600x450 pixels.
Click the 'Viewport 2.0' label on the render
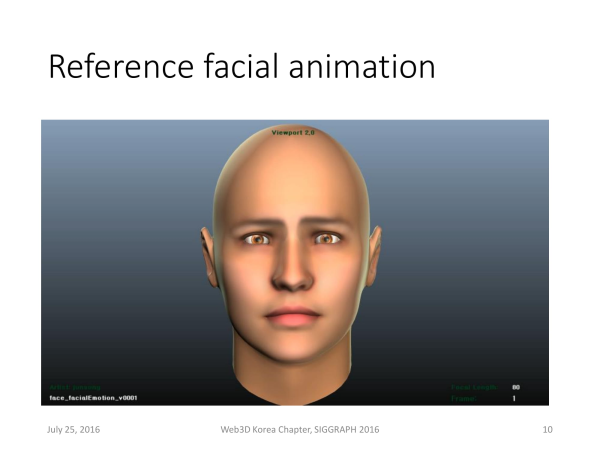click(293, 132)
